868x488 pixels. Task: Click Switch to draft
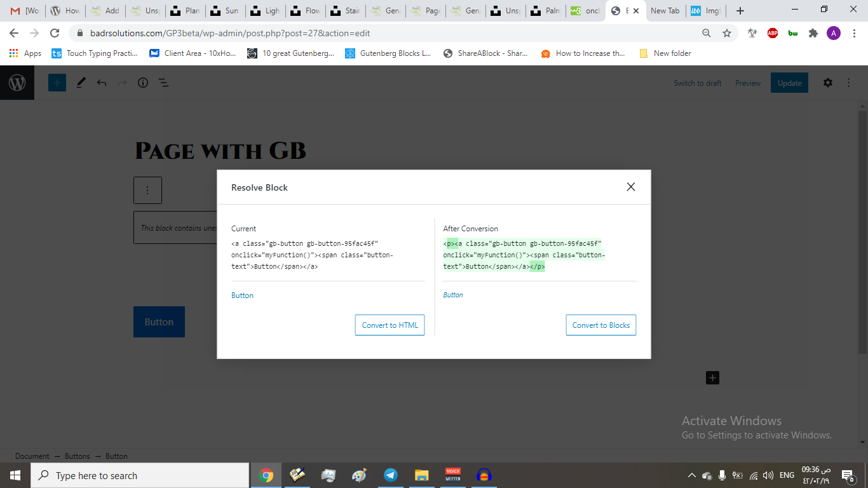pos(698,83)
